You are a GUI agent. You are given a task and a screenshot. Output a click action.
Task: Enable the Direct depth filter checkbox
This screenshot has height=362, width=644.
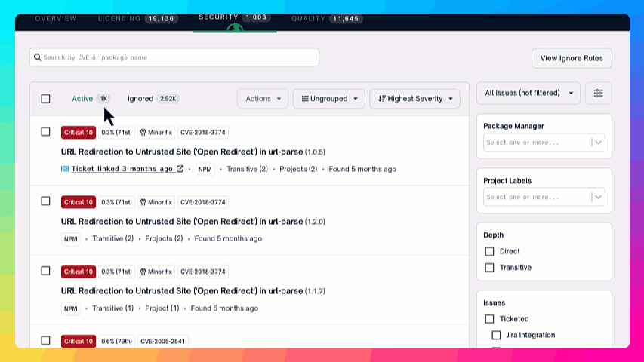[x=489, y=251]
